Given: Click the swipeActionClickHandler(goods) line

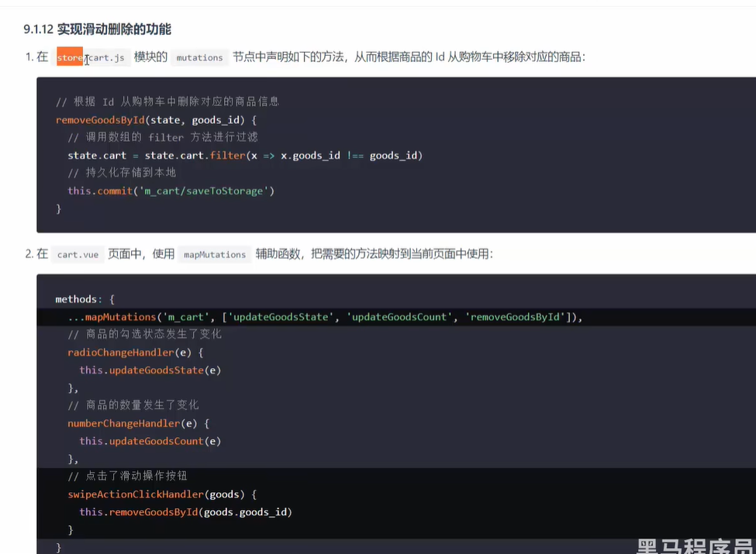Looking at the screenshot, I should (163, 494).
